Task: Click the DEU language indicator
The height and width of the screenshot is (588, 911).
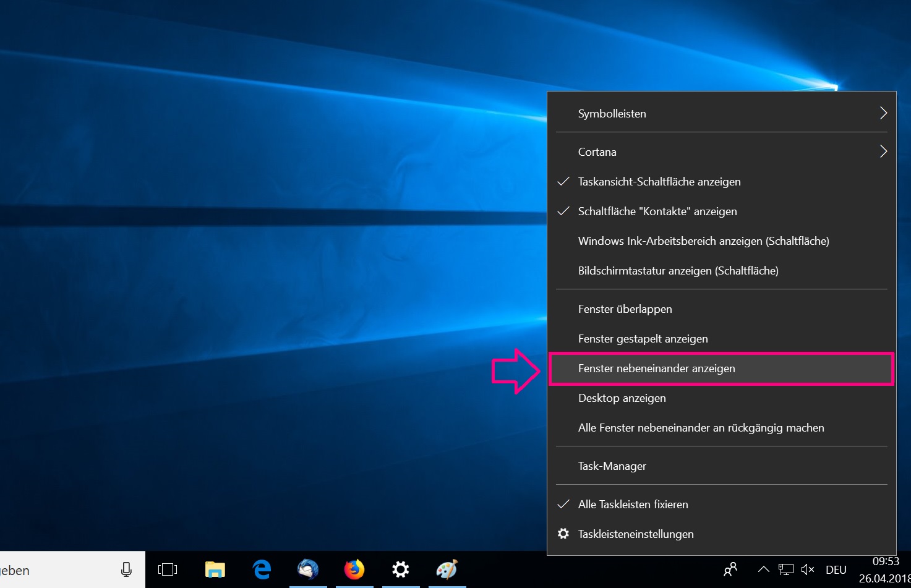Action: [x=836, y=570]
